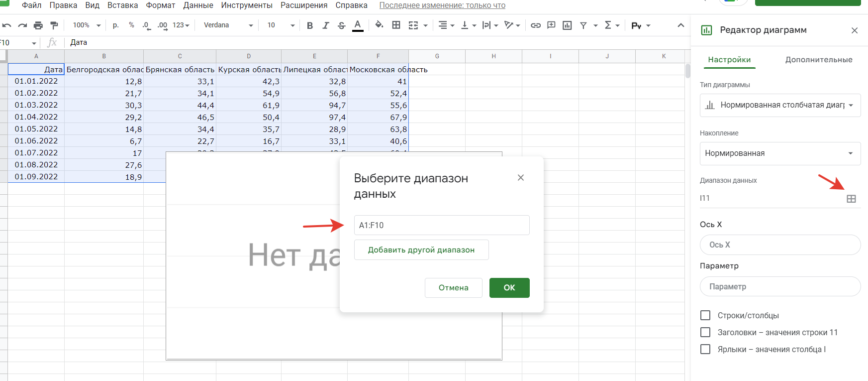Enable the Строки/столбцы checkbox
This screenshot has width=868, height=381.
click(705, 315)
